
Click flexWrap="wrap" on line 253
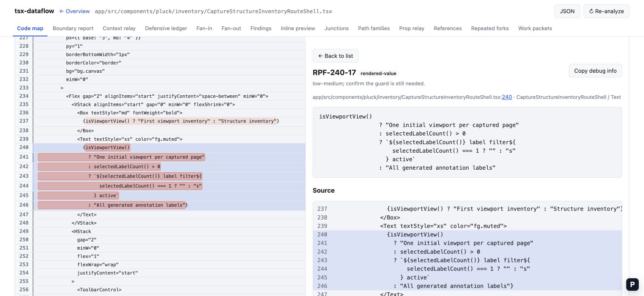(x=98, y=265)
